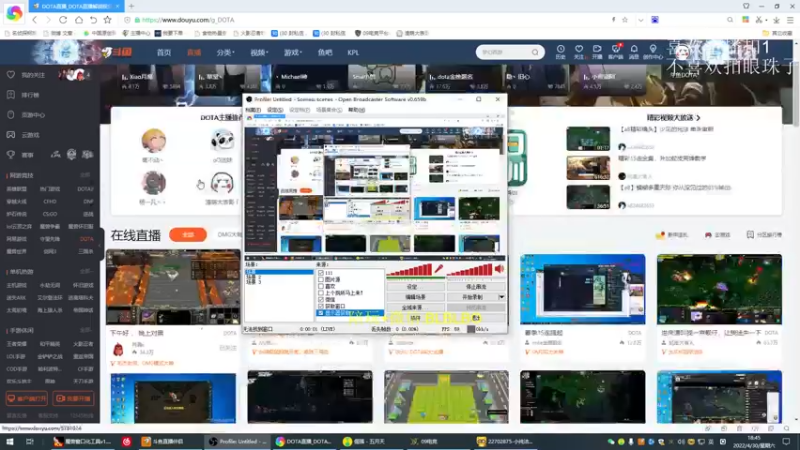Image resolution: width=800 pixels, height=450 pixels.
Task: Open first live stream thumbnail under 在线直播
Action: pyautogui.click(x=173, y=287)
